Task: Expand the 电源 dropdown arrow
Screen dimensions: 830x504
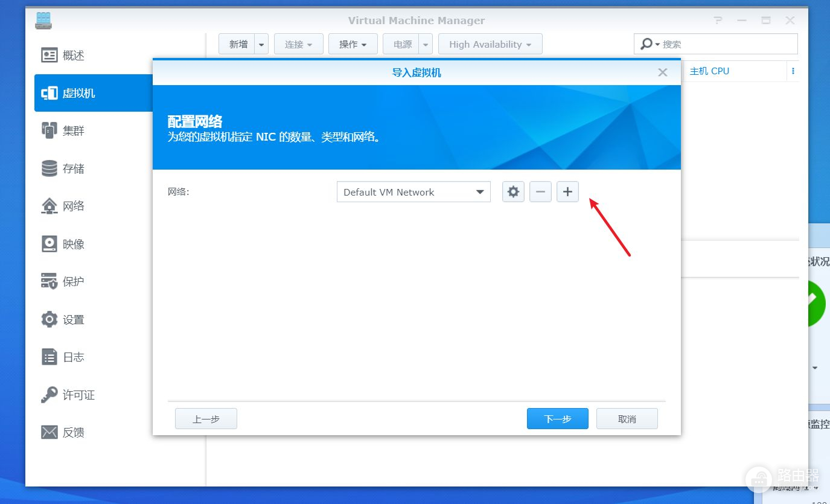Action: 426,44
